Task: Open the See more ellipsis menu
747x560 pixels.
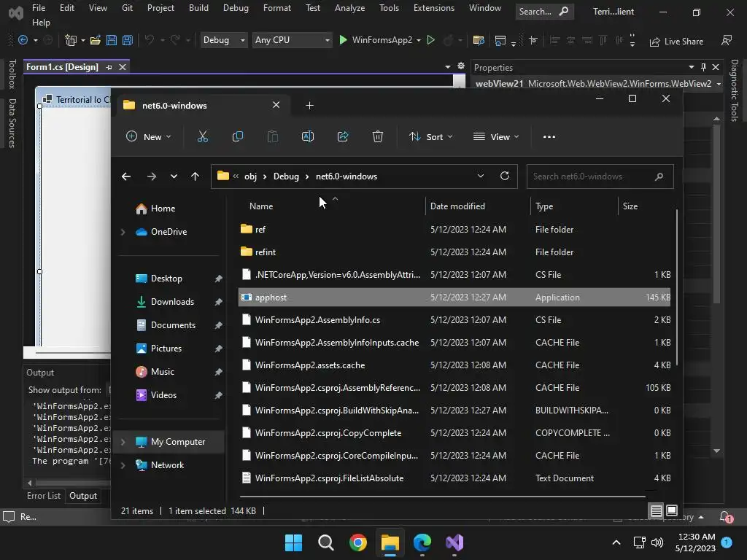Action: 549,136
